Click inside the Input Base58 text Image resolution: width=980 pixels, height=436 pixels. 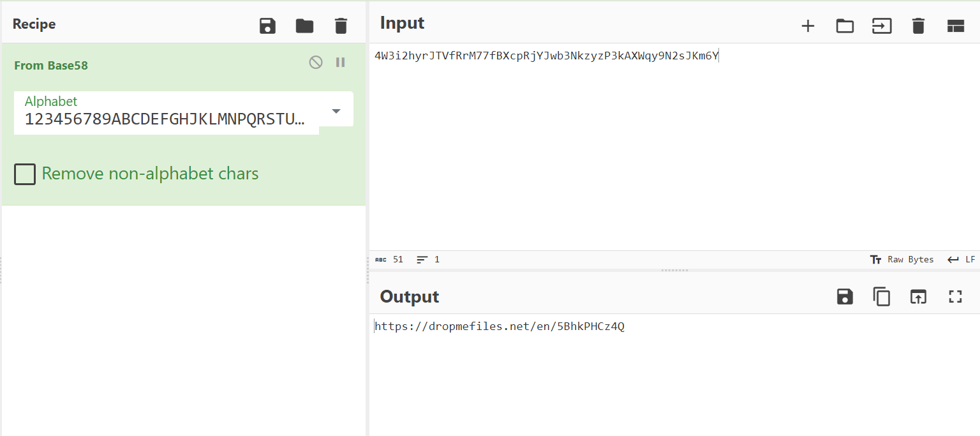[x=547, y=56]
